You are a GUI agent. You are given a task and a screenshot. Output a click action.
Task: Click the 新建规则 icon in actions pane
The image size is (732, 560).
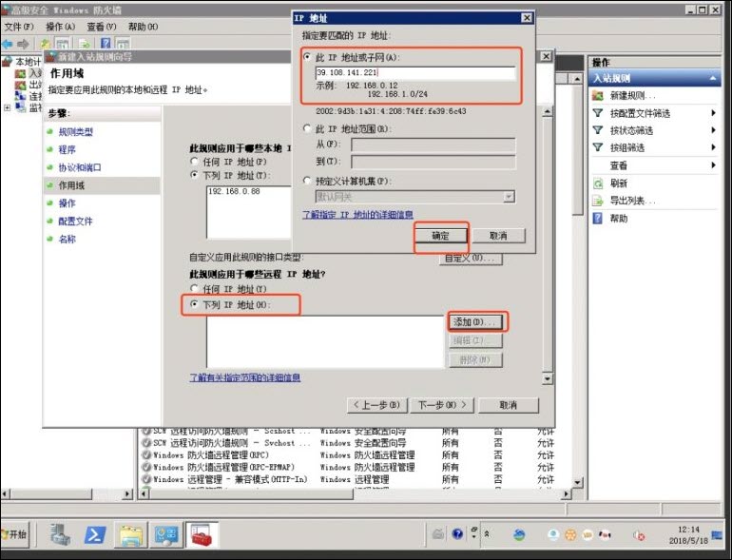(598, 96)
